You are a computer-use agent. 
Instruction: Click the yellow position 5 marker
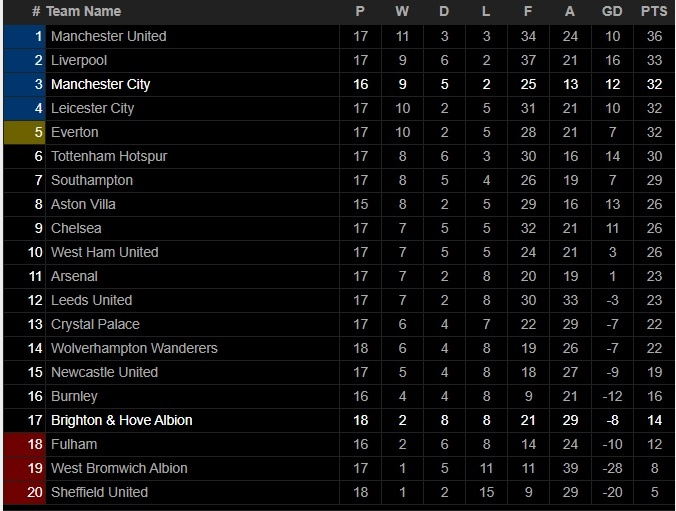point(25,132)
